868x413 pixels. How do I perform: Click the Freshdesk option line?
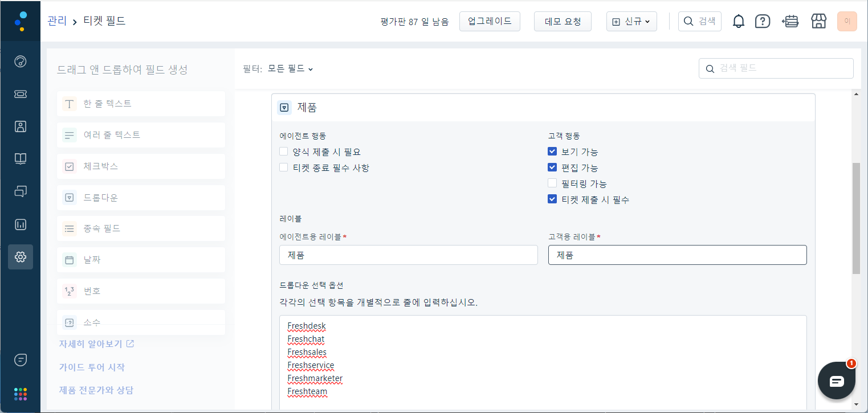[x=307, y=326]
